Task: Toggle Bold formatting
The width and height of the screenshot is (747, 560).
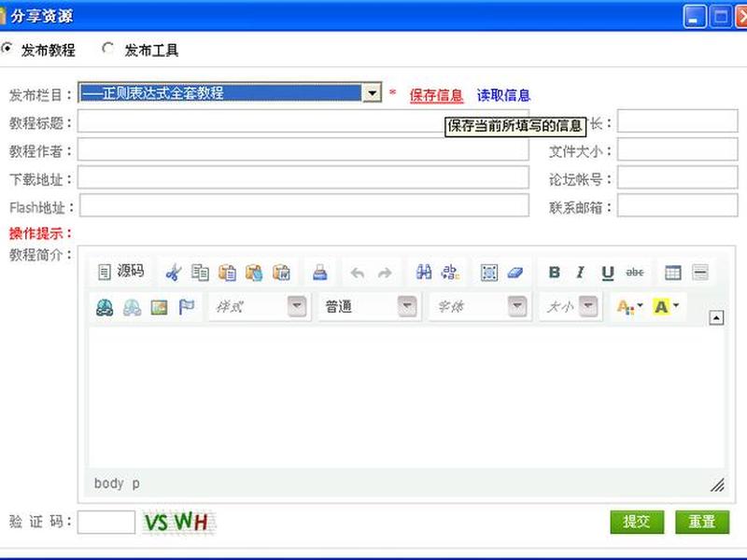Action: [554, 273]
